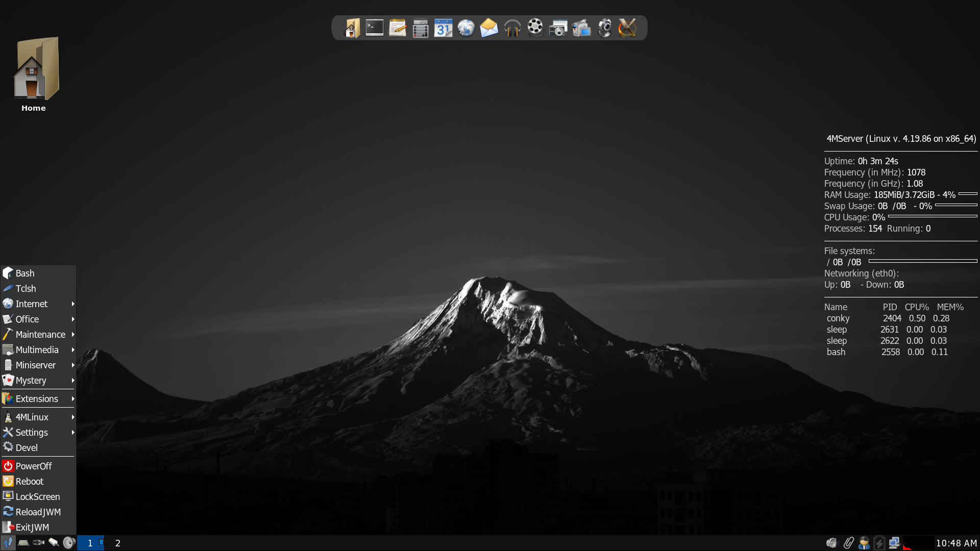Click the X-shaped icon at dock end
This screenshot has width=980, height=551.
click(x=627, y=28)
